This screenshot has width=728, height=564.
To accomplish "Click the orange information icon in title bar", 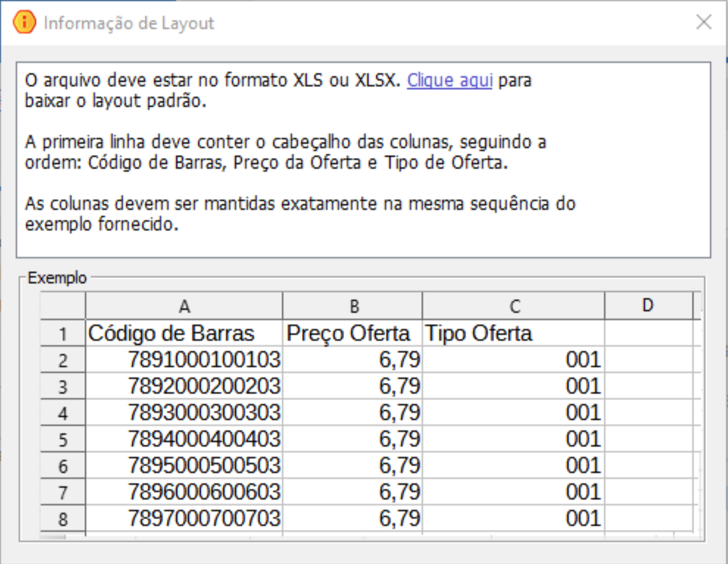I will click(24, 23).
